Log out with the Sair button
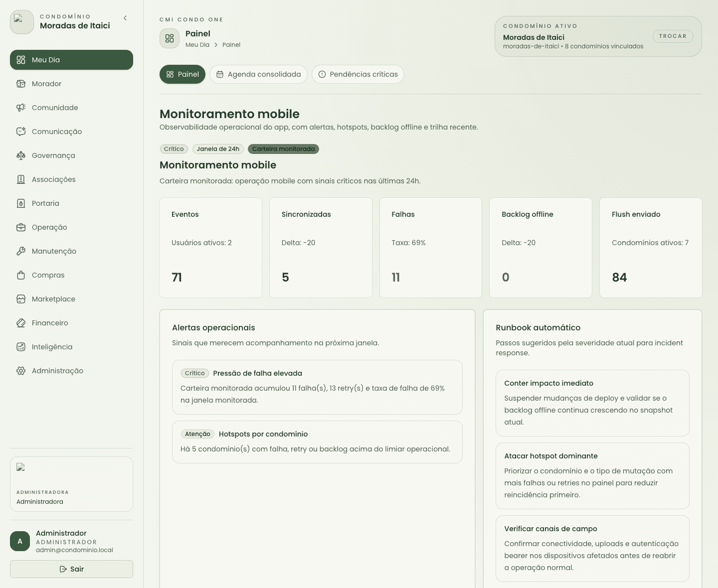718x588 pixels. pos(71,569)
